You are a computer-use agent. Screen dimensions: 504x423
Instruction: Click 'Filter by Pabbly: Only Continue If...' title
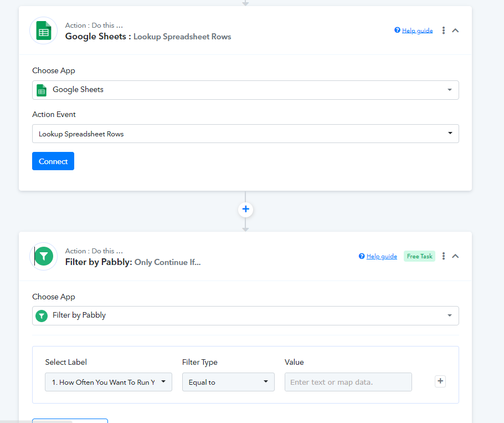(x=133, y=262)
